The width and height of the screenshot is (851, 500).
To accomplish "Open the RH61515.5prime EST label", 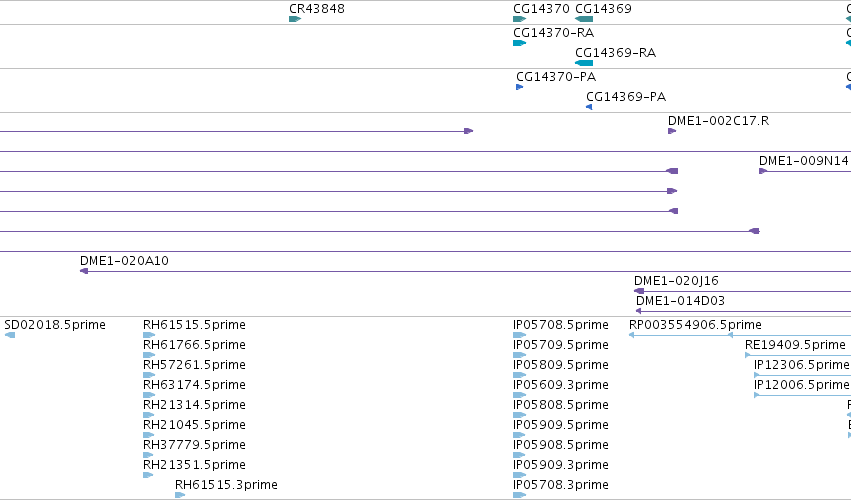I will [194, 325].
